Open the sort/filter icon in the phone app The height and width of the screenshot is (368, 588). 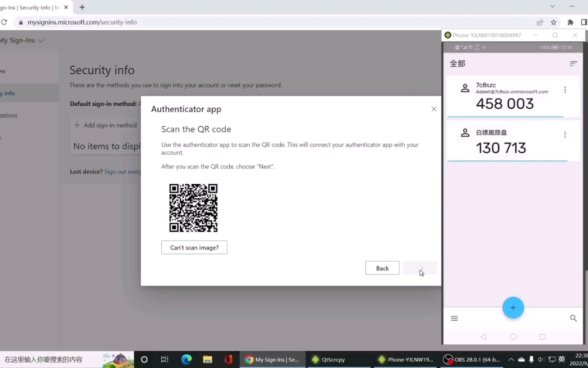coord(573,64)
